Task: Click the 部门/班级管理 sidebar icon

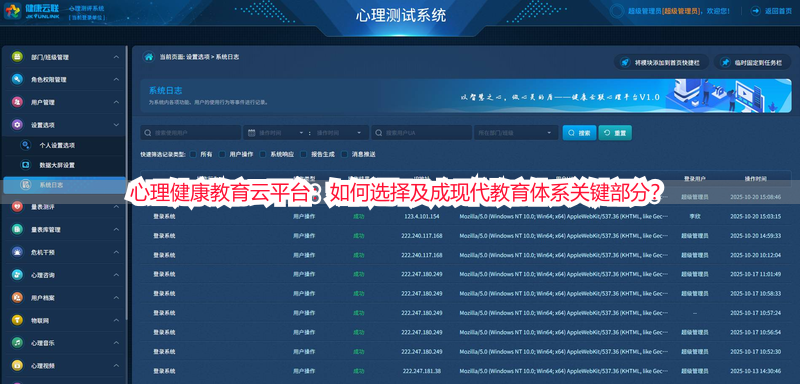Action: point(17,57)
